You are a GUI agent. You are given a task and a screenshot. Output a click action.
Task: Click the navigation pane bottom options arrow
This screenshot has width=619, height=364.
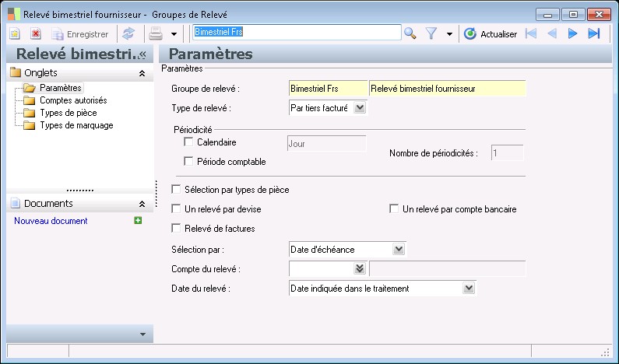point(143,334)
